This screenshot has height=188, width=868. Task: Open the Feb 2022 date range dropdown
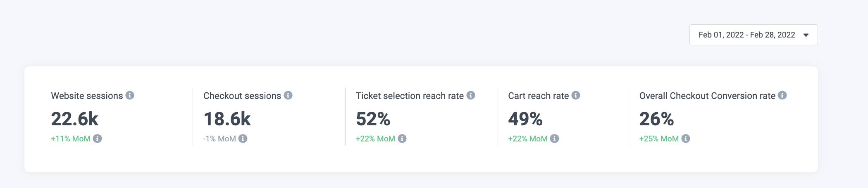746,35
